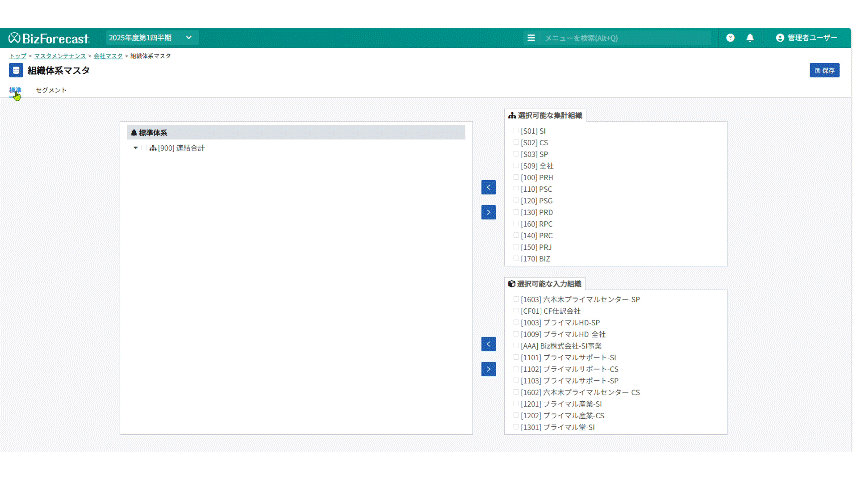This screenshot has height=480, width=853.
Task: Open the 管理者ユーザー account menu
Action: tap(806, 38)
